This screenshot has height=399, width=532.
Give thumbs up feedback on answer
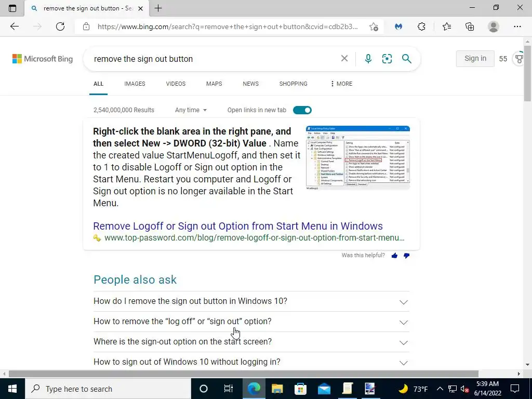click(x=394, y=256)
